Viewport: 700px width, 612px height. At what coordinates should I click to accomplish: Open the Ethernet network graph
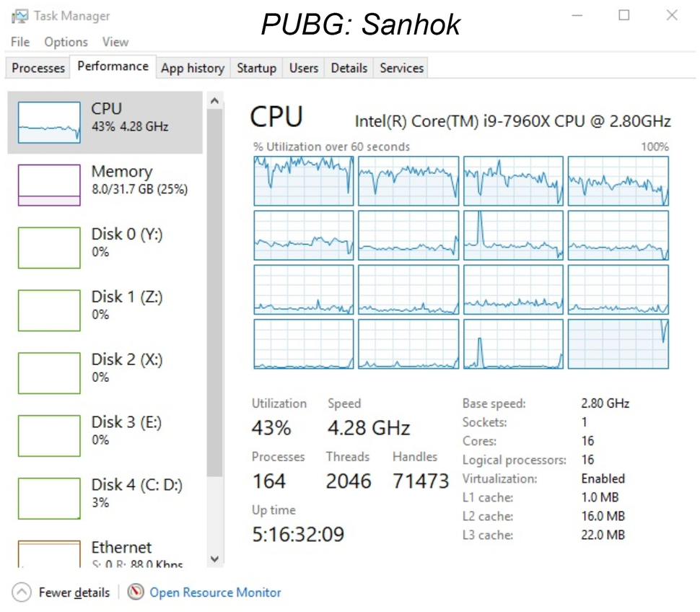click(105, 552)
